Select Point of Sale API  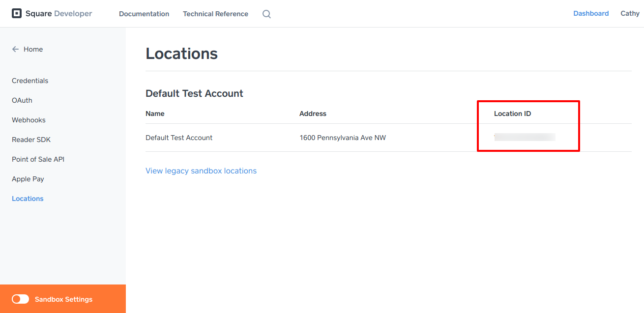tap(38, 159)
